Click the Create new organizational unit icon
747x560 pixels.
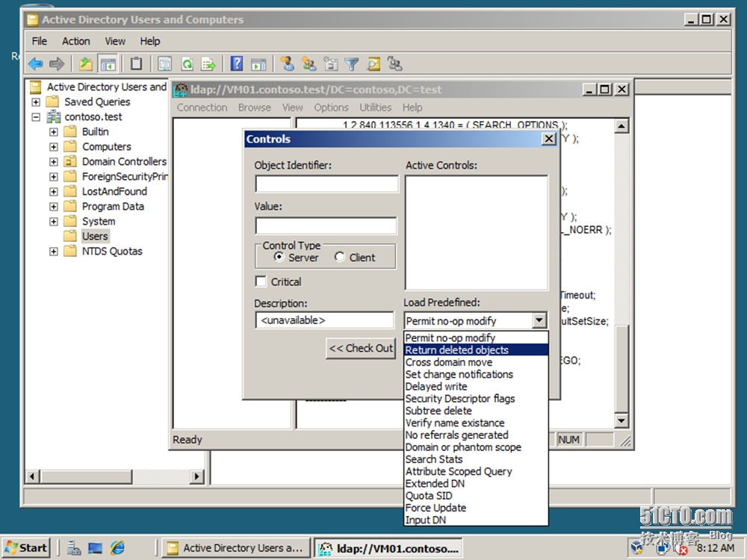331,63
